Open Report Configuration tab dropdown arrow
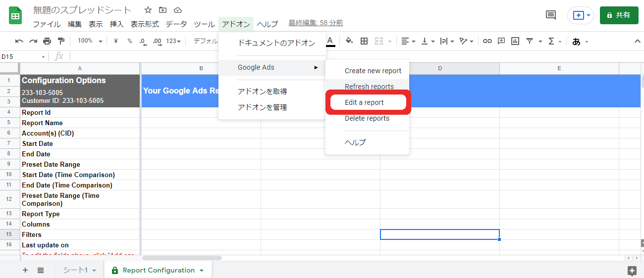644x278 pixels. coord(202,271)
